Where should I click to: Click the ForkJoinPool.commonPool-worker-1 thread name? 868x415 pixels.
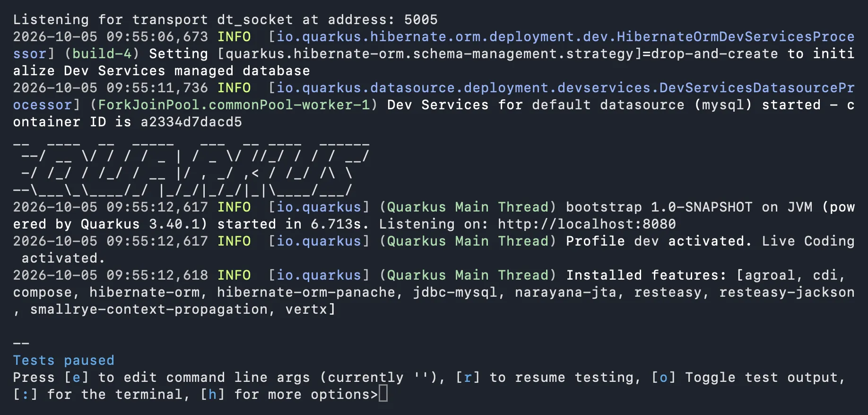pyautogui.click(x=234, y=105)
